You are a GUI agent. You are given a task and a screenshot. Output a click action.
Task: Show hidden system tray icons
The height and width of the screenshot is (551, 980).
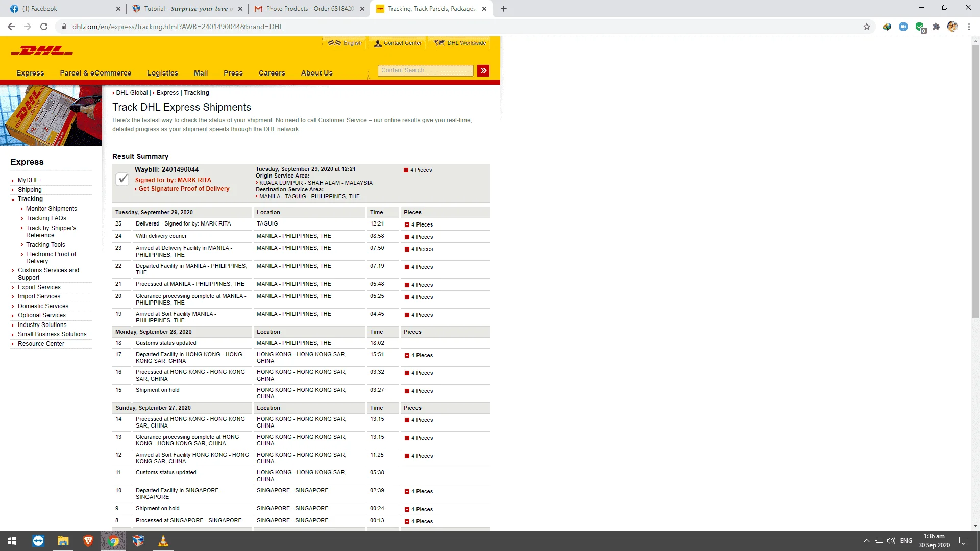(x=867, y=541)
